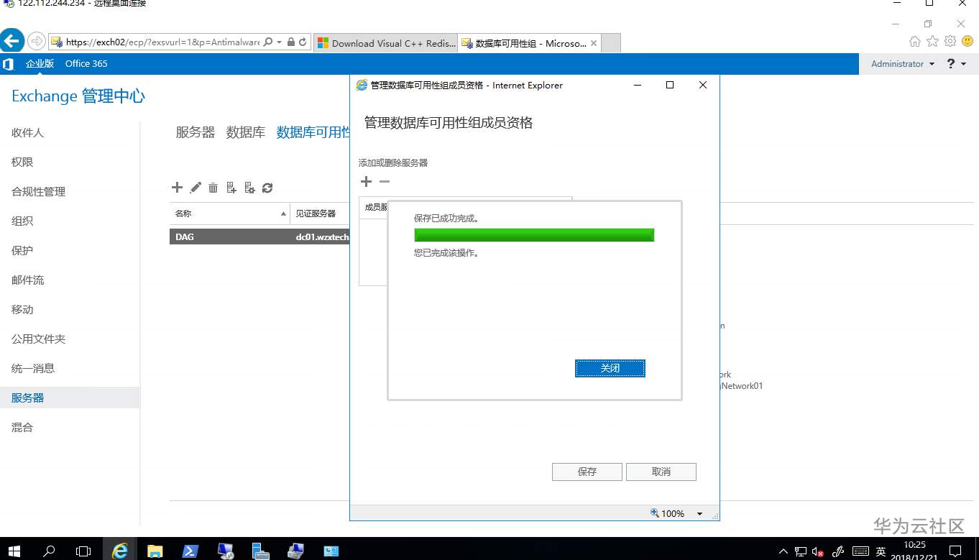This screenshot has width=979, height=560.
Task: Create a new database availability group
Action: pos(178,187)
